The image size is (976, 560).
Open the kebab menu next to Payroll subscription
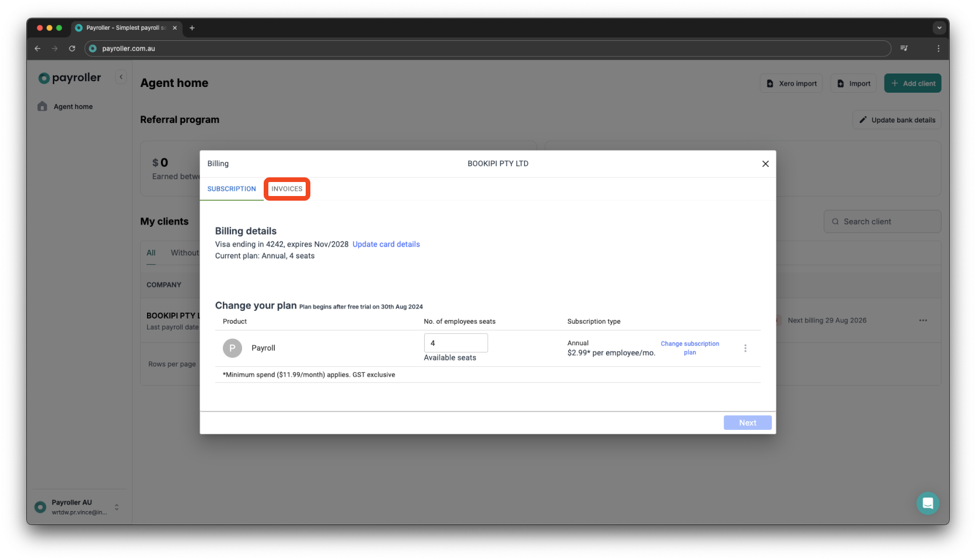pos(745,348)
